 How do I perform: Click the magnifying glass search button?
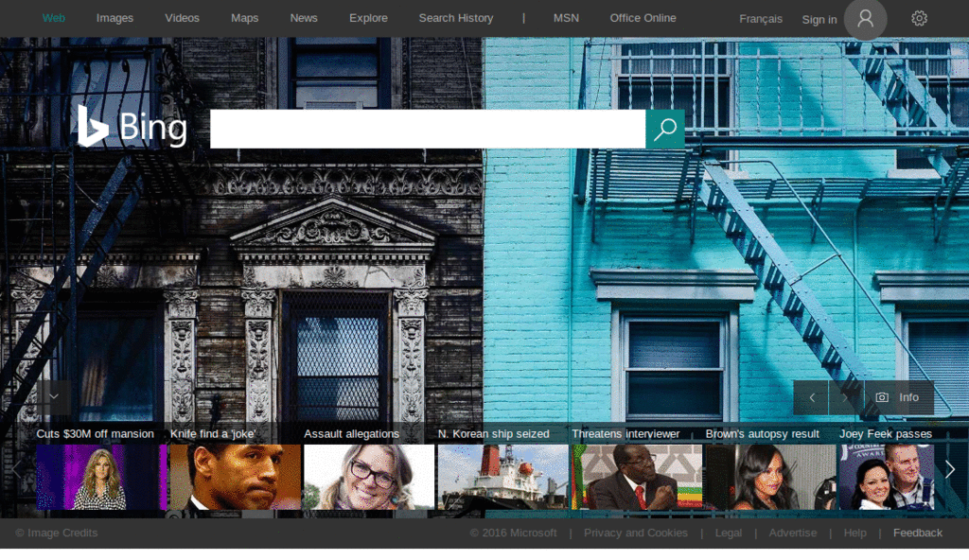(x=665, y=129)
